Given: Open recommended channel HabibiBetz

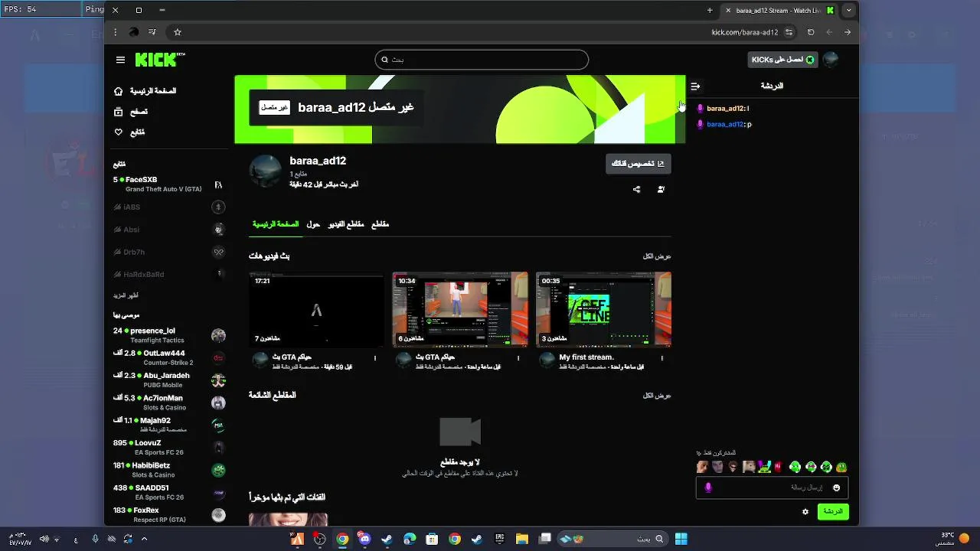Looking at the screenshot, I should click(x=168, y=470).
